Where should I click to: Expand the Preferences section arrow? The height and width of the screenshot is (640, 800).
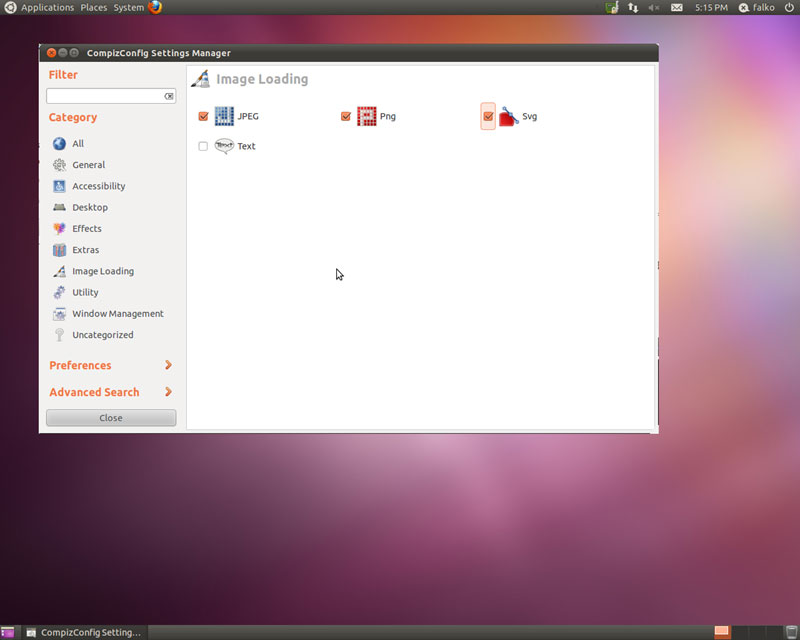tap(168, 365)
